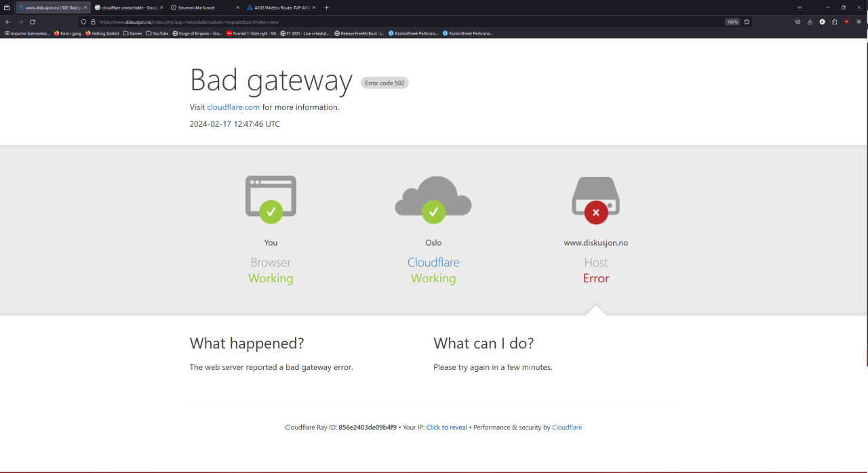The height and width of the screenshot is (473, 868).
Task: Open the Getting Started bookmark
Action: pos(102,33)
